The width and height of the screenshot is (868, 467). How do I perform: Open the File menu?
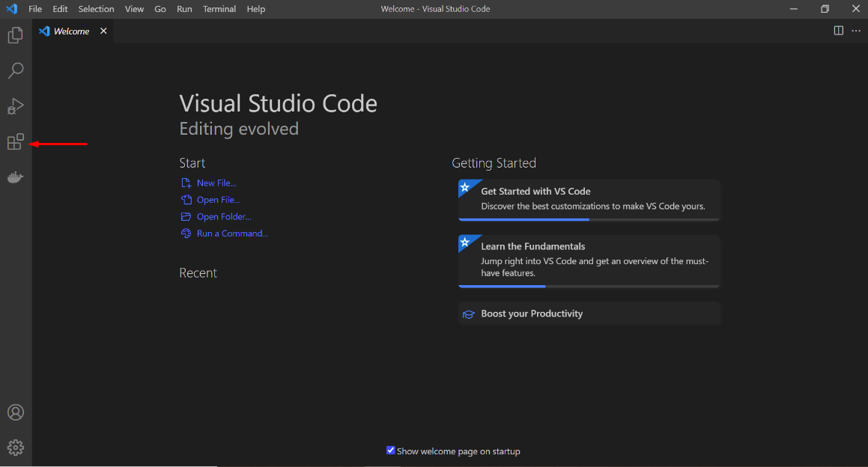click(x=35, y=9)
